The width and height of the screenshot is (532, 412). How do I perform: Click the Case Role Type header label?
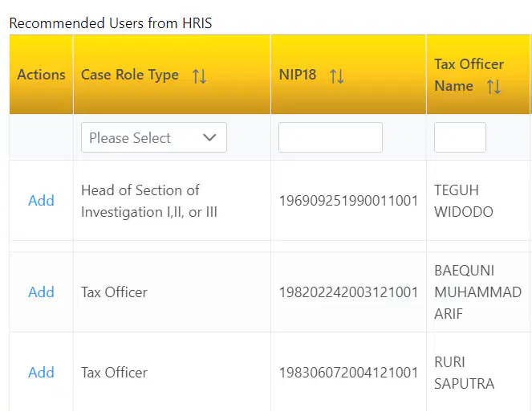(130, 75)
